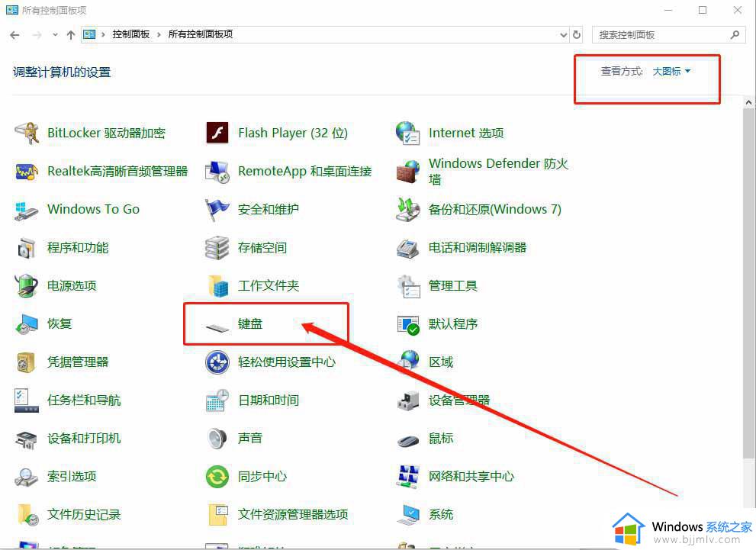Screen dimensions: 756x550
Task: Click the 默认程序 icon
Action: [408, 324]
